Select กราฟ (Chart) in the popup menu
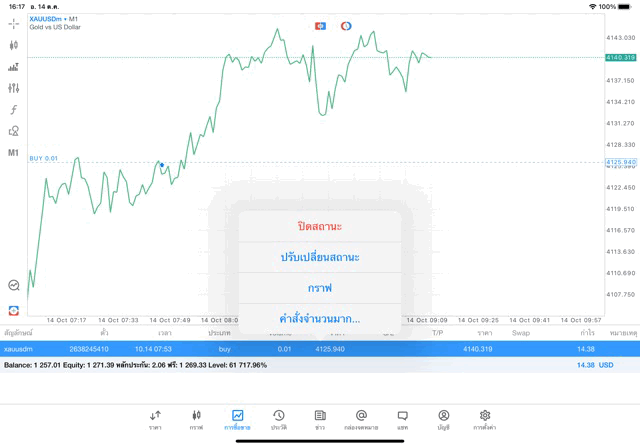Viewport: 640px width, 447px height. [x=320, y=288]
